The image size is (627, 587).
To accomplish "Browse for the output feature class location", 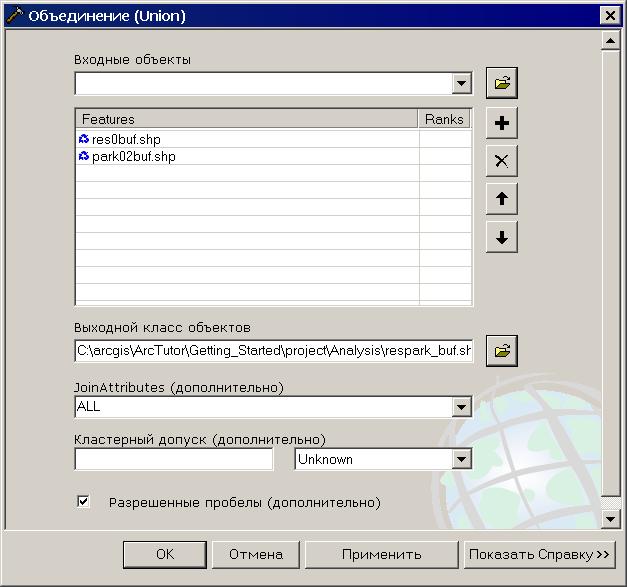I will [x=501, y=351].
